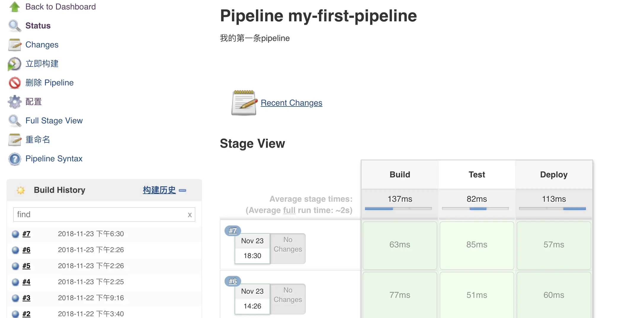644x318 pixels.
Task: Click the Recent Changes notepad icon
Action: (x=244, y=103)
